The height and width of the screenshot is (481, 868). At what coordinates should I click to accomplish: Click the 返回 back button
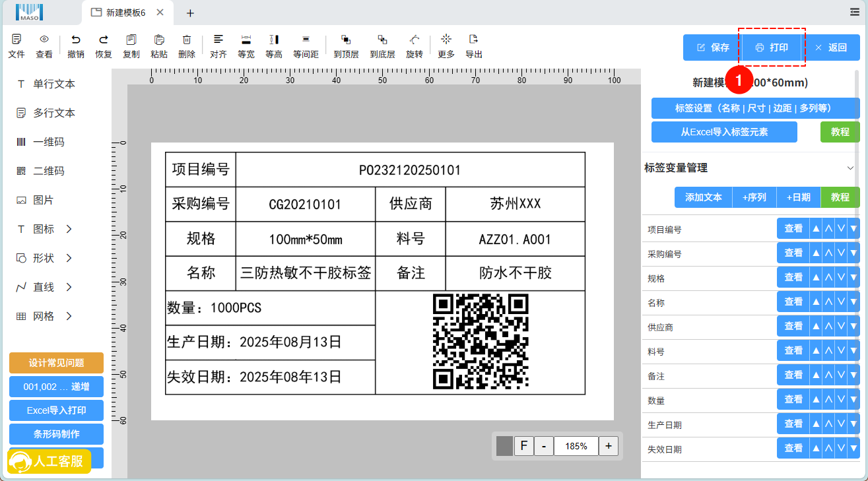tap(831, 48)
